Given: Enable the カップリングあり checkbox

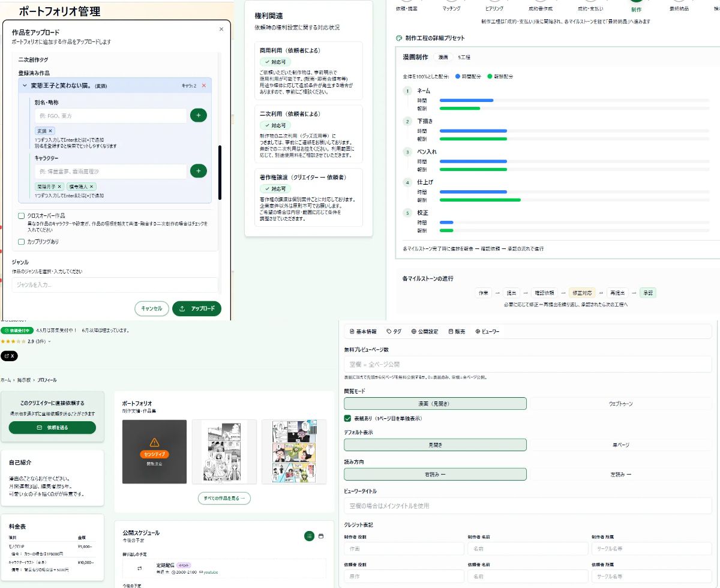Looking at the screenshot, I should click(x=22, y=242).
